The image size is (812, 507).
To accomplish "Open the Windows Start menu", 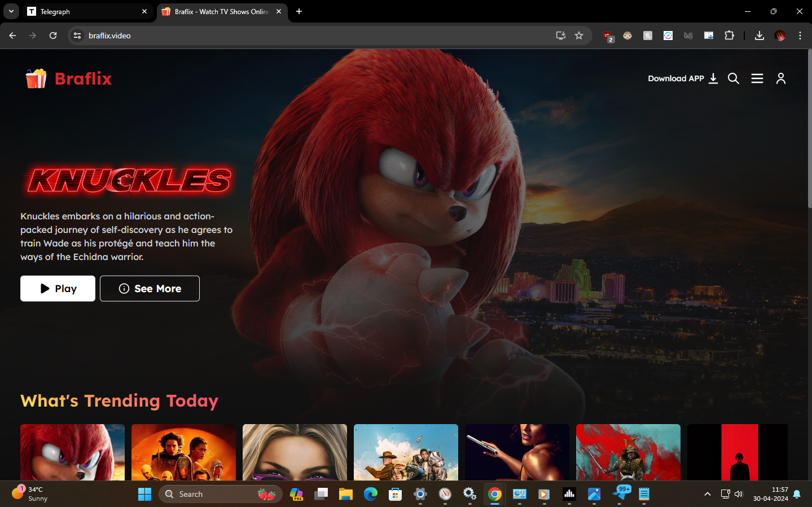I will click(145, 494).
